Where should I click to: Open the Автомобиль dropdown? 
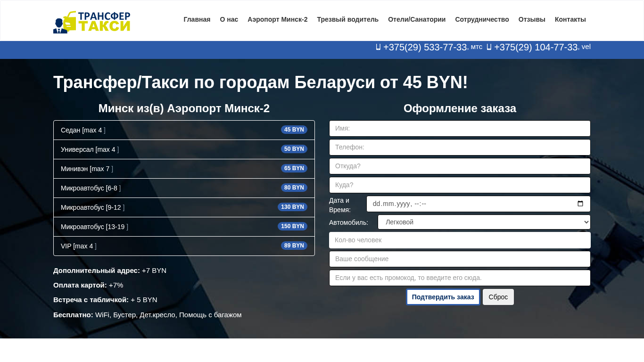click(484, 222)
